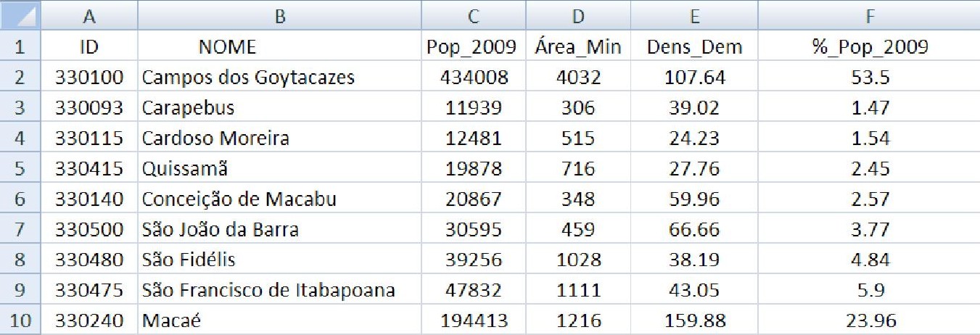Select row 6 header
This screenshot has height=335, width=980.
pos(20,199)
